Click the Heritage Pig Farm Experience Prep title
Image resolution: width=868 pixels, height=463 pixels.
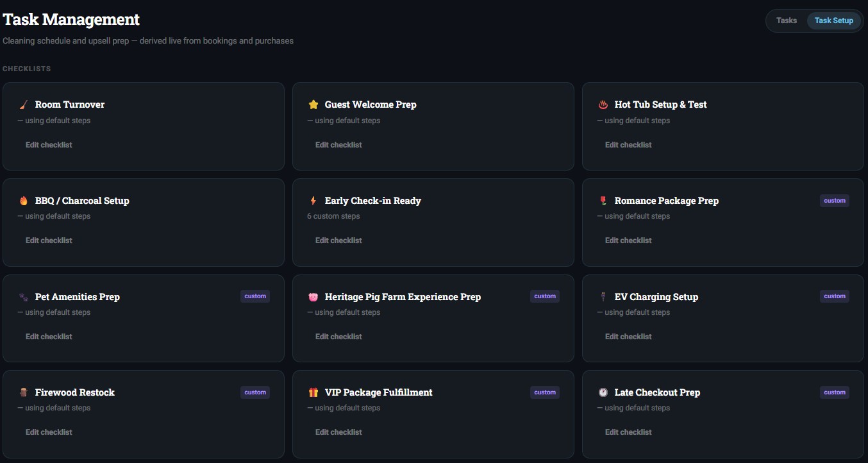tap(403, 297)
